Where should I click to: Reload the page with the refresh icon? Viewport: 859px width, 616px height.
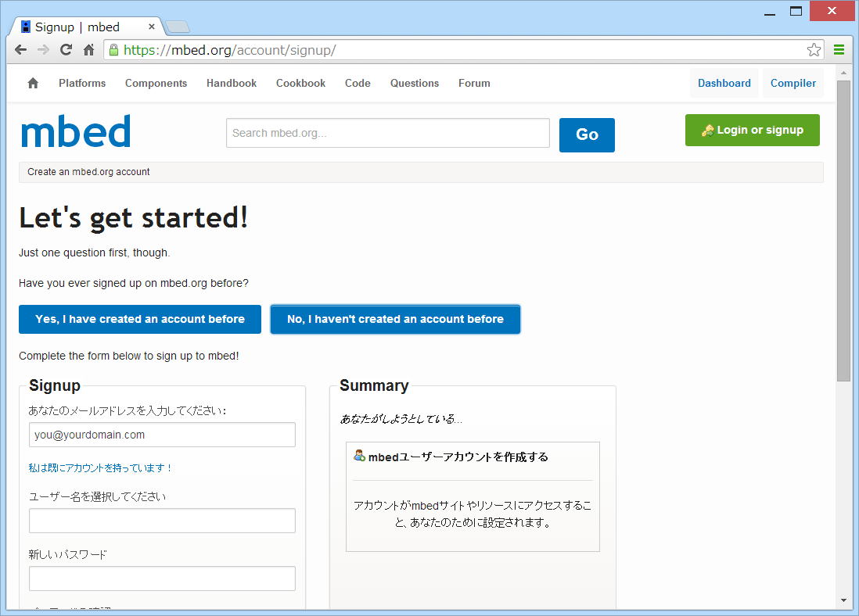66,50
